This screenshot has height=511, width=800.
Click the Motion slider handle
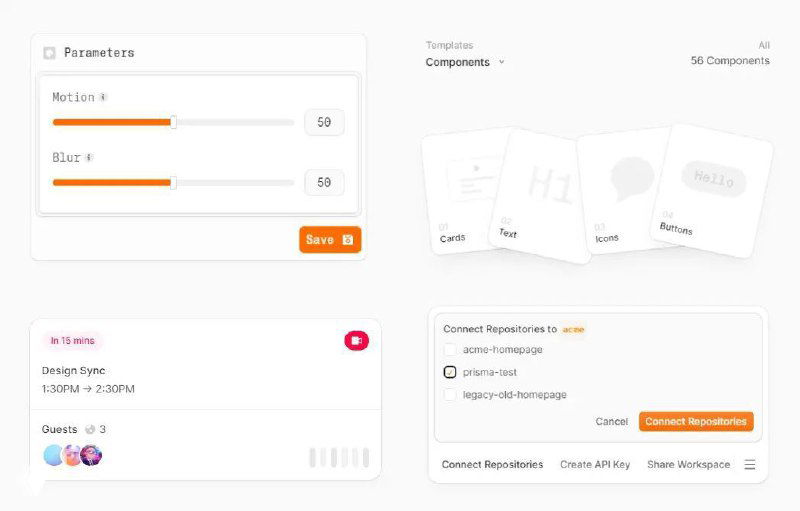[x=173, y=122]
